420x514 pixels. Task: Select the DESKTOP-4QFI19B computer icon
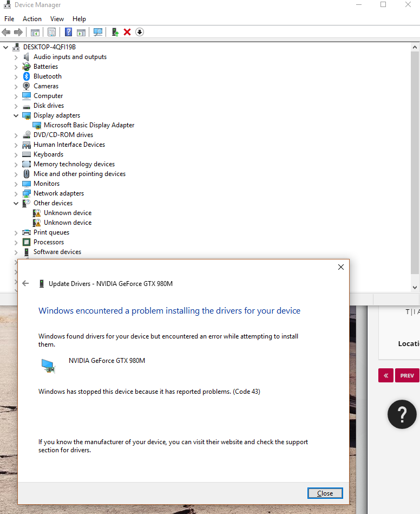[x=16, y=47]
